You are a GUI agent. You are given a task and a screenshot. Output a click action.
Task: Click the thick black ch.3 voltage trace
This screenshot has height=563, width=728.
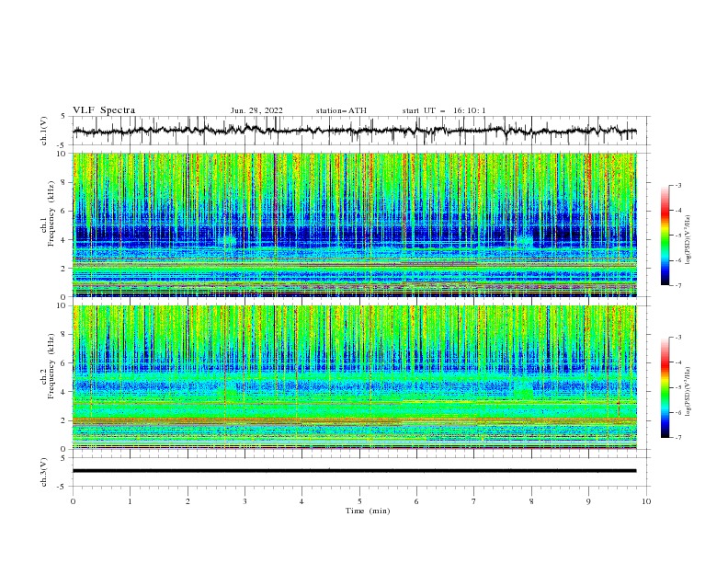[354, 471]
